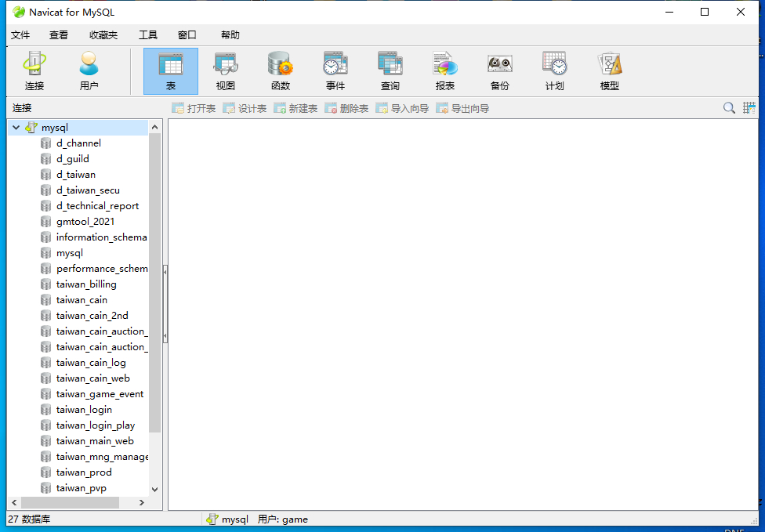Screen dimensions: 765x532
Task: Click the gmtool_2021 database icon
Action: (x=46, y=222)
